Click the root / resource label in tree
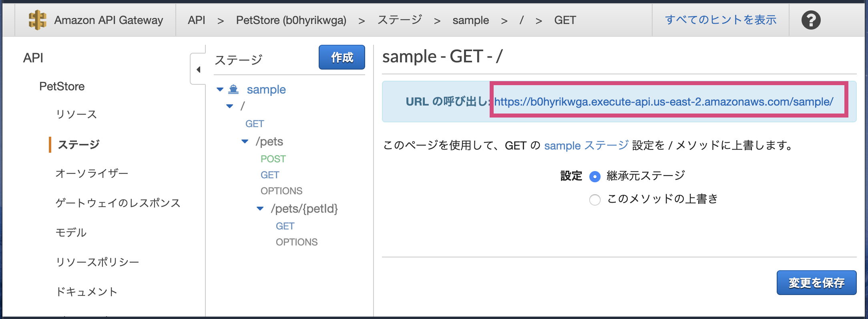The width and height of the screenshot is (868, 319). [x=242, y=106]
